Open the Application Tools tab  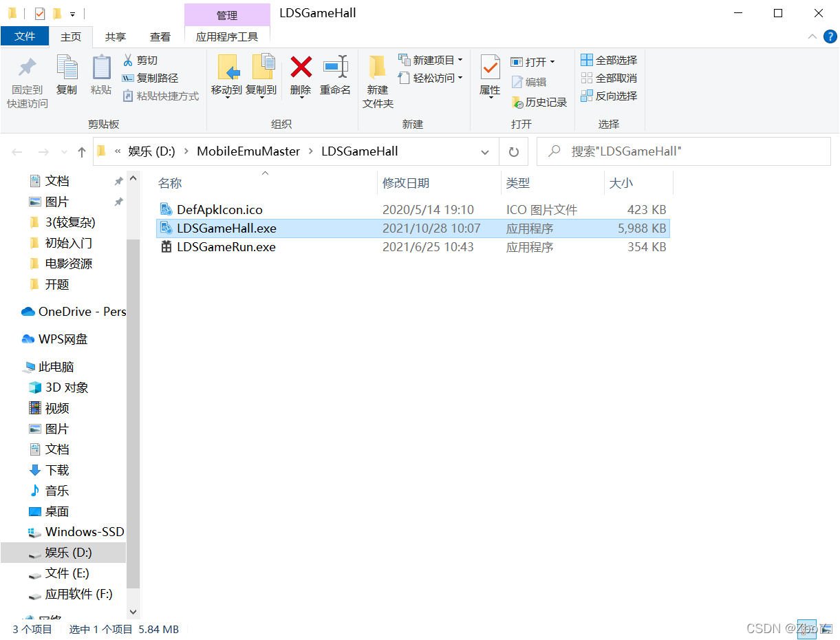(x=227, y=37)
